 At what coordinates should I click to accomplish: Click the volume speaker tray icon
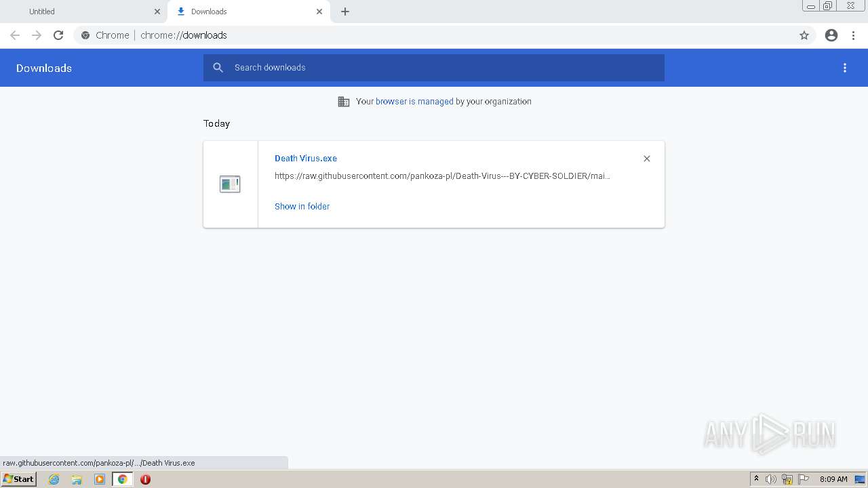click(x=771, y=479)
